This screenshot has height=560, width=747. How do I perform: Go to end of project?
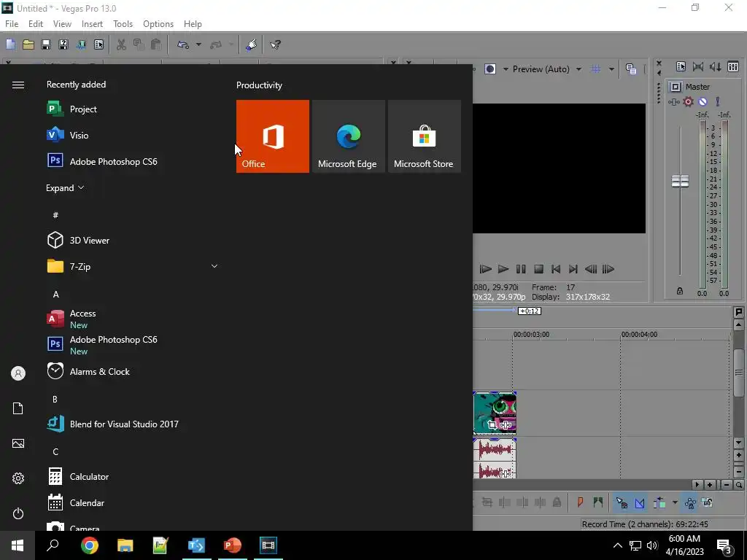(x=573, y=269)
